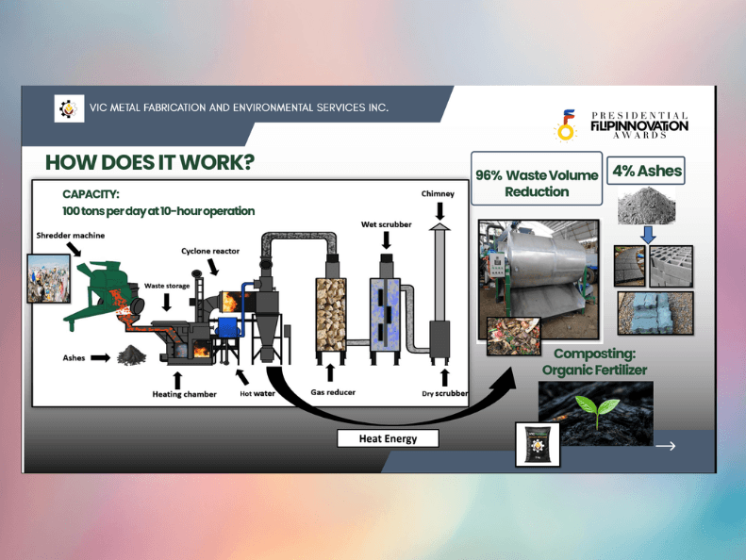This screenshot has height=560, width=746.
Task: Click the Presidential Filipinnovation Awards wordmark
Action: pos(638,125)
